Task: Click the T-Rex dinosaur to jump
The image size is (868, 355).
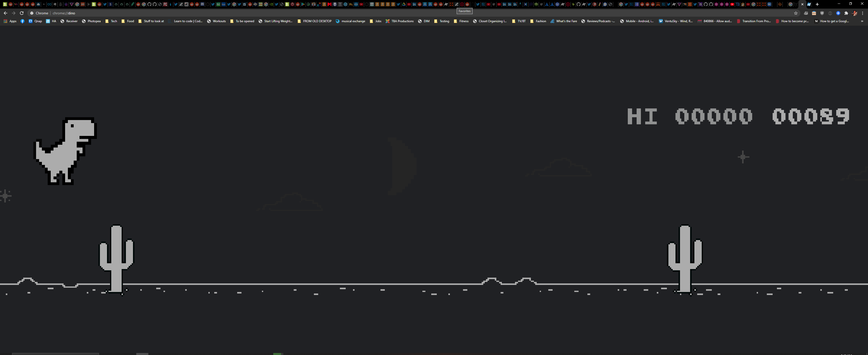Action: click(x=65, y=151)
